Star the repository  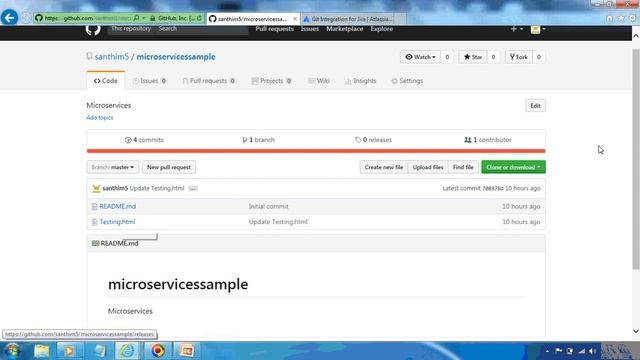pyautogui.click(x=473, y=57)
